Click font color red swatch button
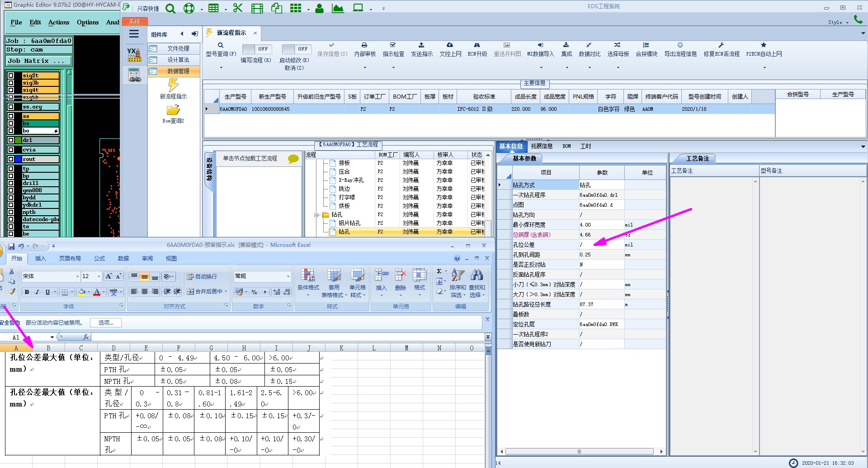This screenshot has width=868, height=468. (x=97, y=292)
